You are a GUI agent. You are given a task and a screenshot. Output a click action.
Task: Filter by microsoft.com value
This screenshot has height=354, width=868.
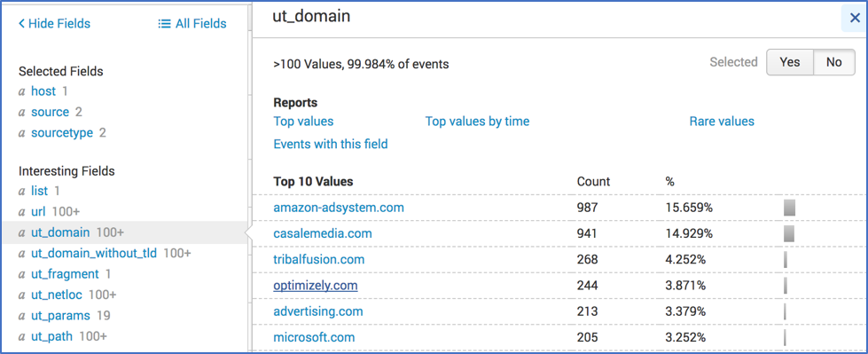click(314, 337)
